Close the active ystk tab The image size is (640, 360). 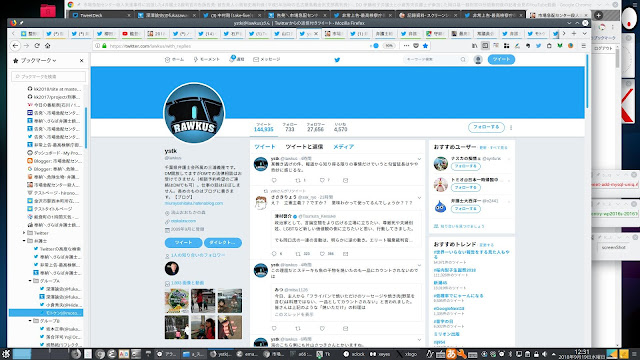point(316,34)
